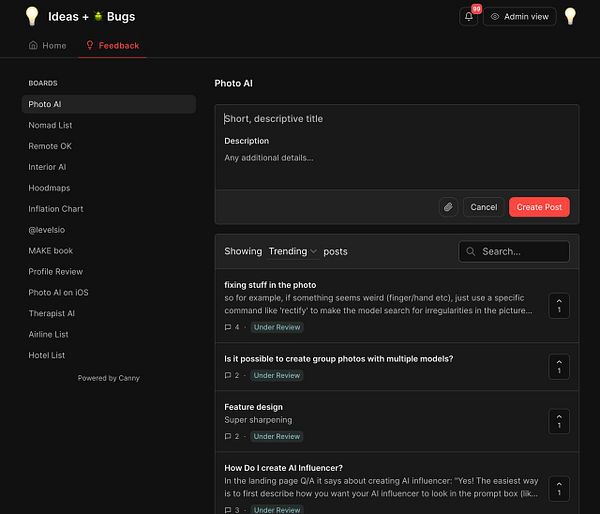Image resolution: width=600 pixels, height=514 pixels.
Task: Toggle Admin view
Action: click(x=520, y=16)
